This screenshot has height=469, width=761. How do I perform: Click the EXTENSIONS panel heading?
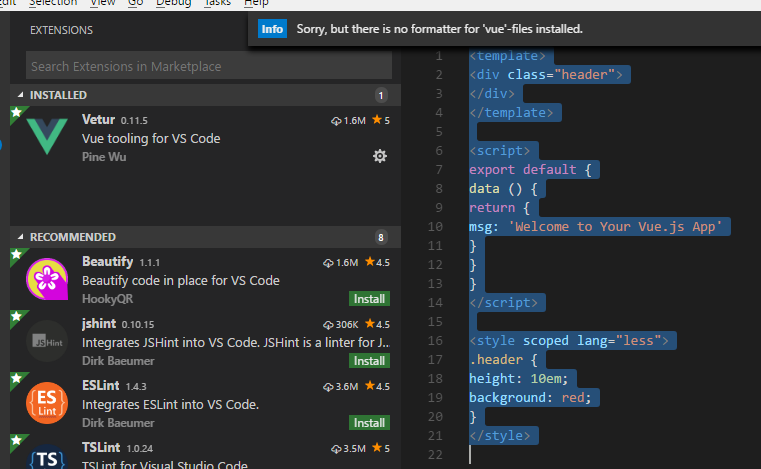[x=61, y=30]
